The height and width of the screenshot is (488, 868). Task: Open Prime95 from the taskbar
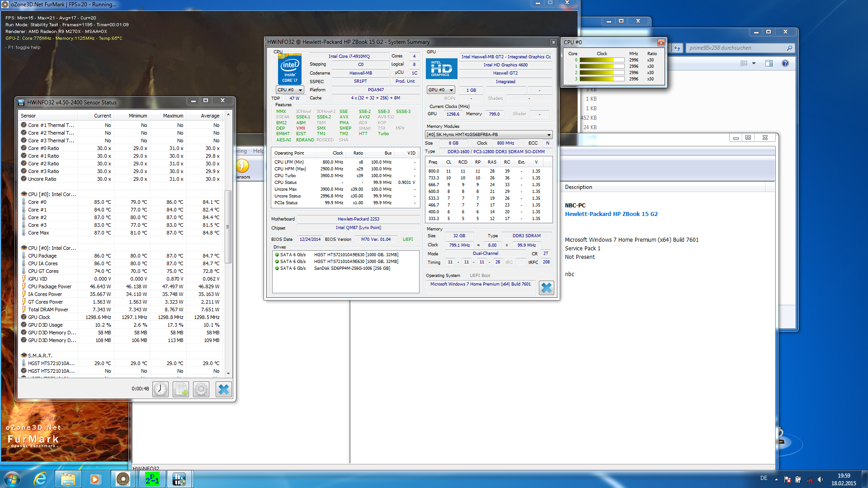[x=152, y=479]
